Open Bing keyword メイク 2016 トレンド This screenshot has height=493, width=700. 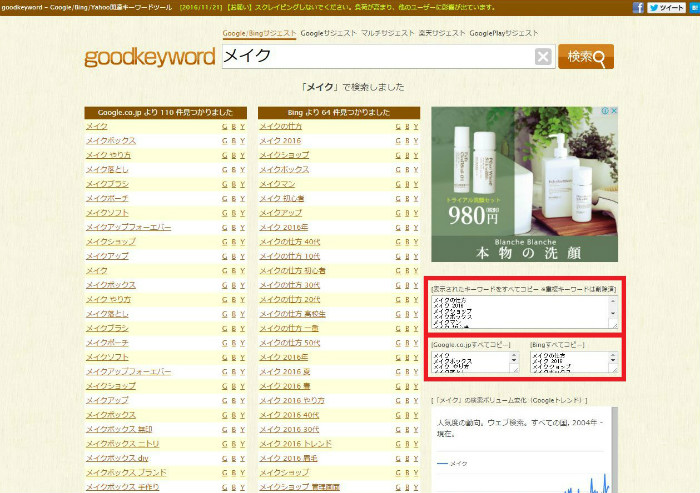point(296,443)
